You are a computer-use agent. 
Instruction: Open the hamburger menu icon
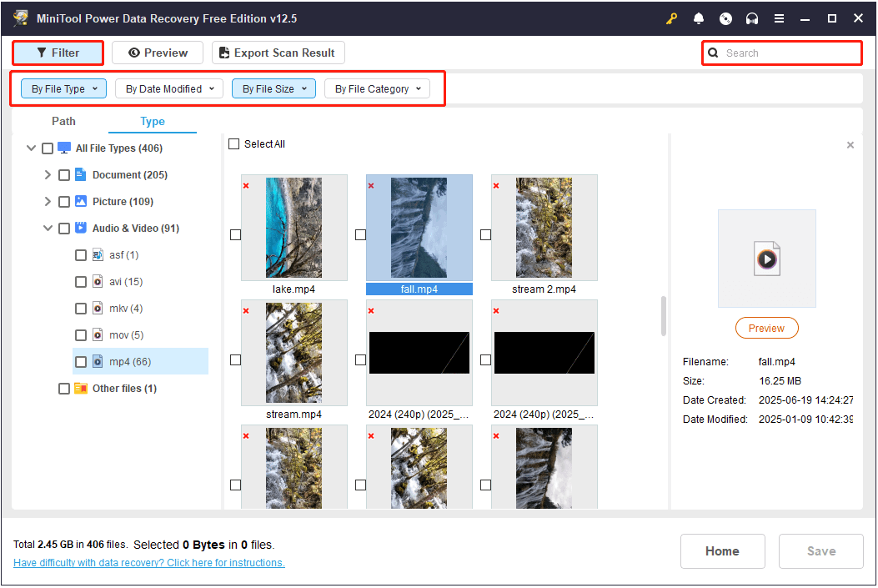779,18
